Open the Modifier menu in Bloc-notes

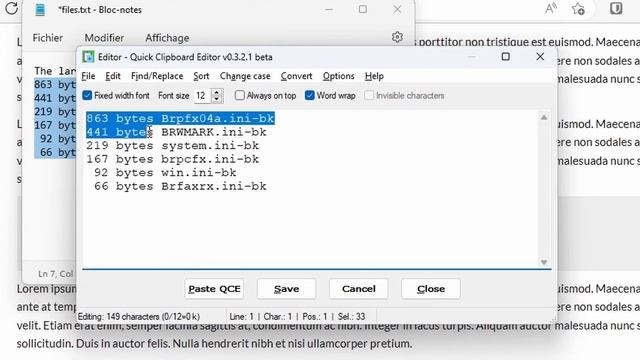tap(104, 38)
